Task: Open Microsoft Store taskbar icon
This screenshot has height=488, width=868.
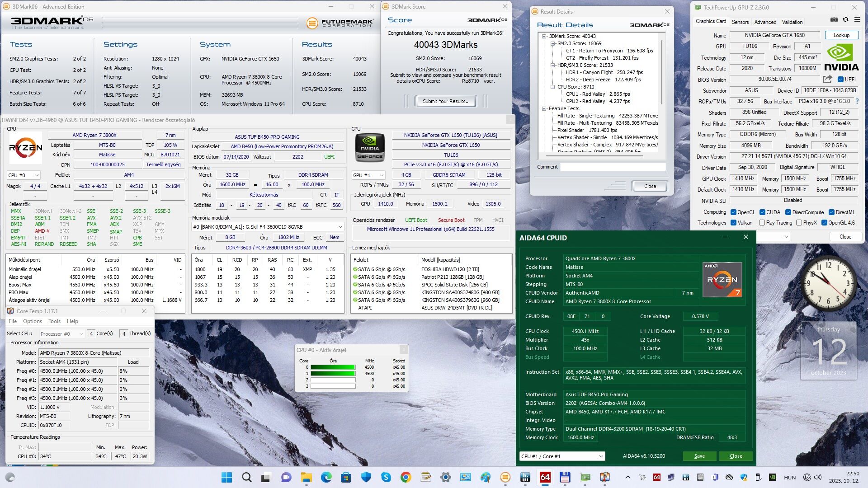Action: [346, 477]
